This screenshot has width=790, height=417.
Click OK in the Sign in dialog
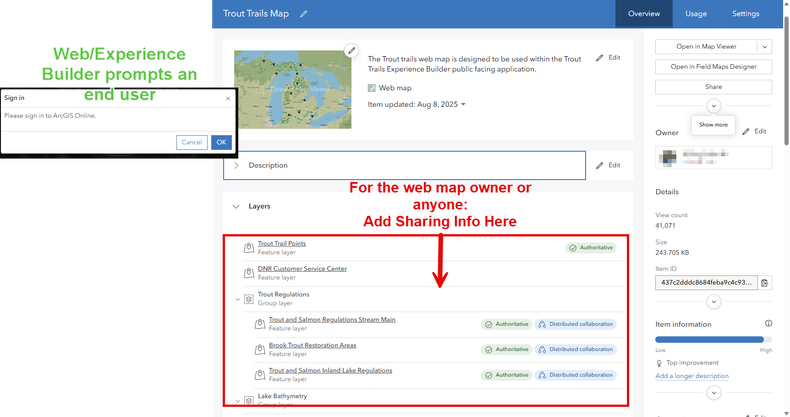tap(222, 143)
